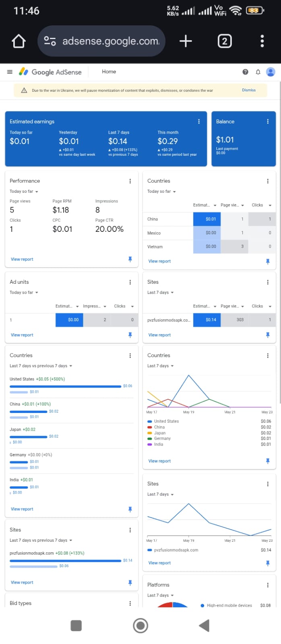Open the Countries Today so far card menu

click(268, 181)
